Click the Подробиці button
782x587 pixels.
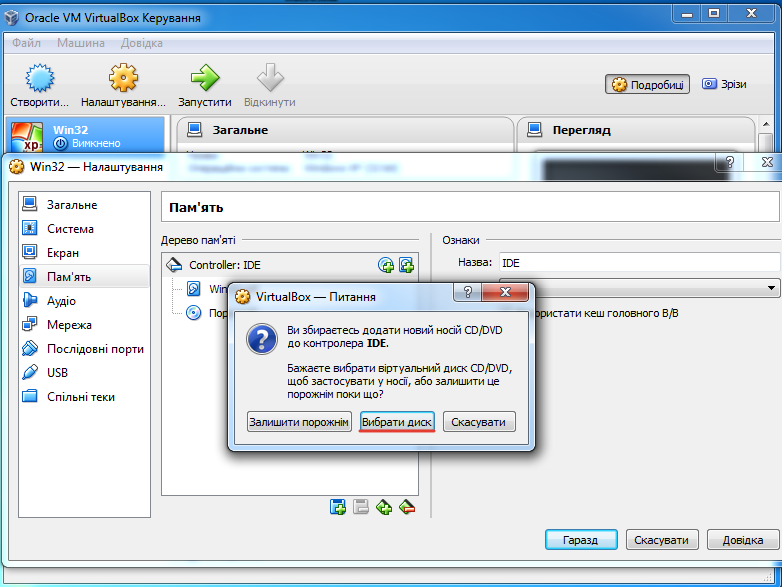coord(647,84)
